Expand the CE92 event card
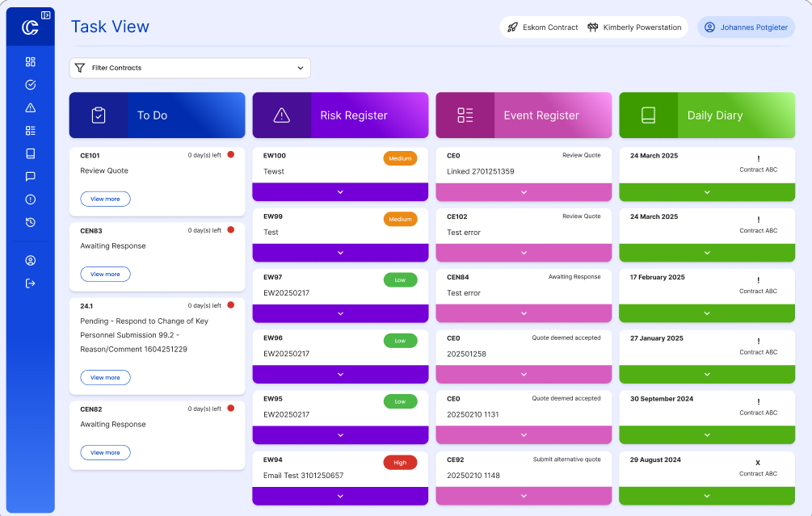 click(x=524, y=496)
